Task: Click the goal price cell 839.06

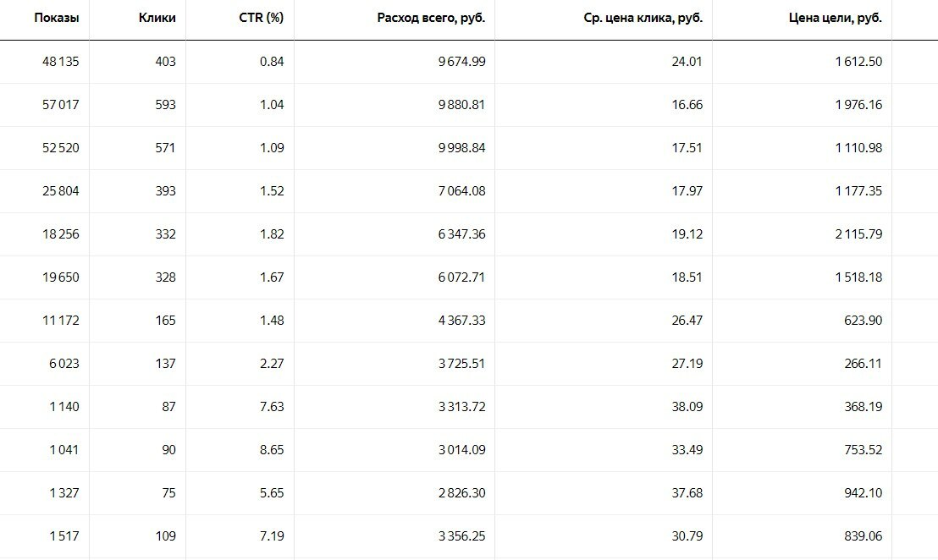Action: [864, 536]
